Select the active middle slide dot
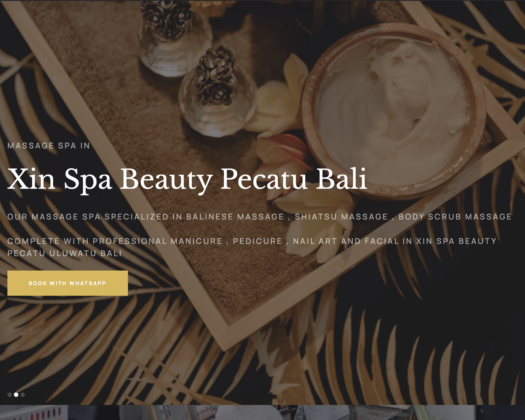 coord(16,395)
